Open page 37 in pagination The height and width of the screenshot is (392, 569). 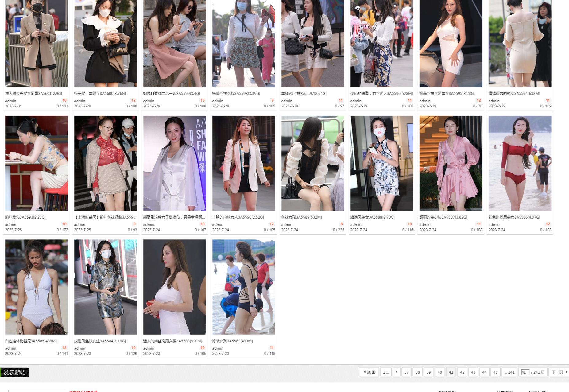tap(407, 372)
